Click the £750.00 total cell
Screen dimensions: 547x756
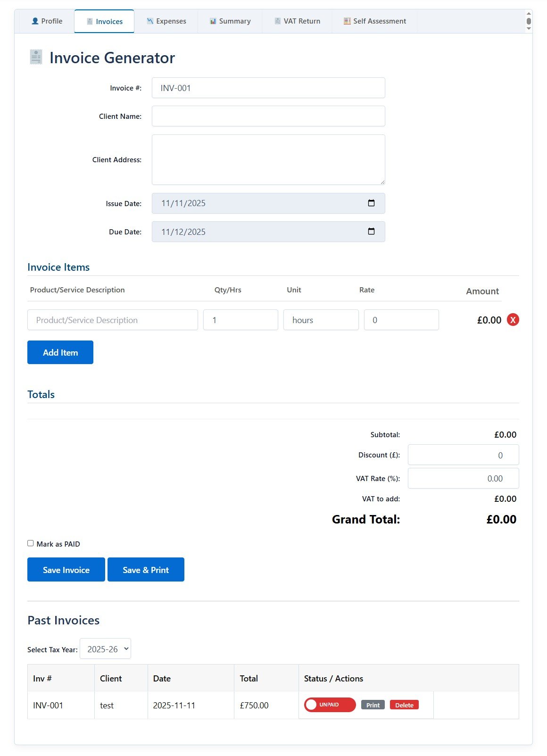266,705
